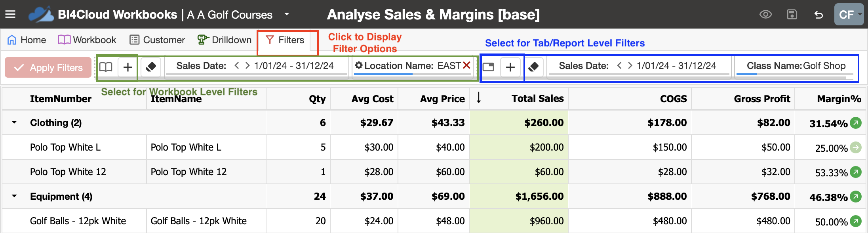Collapse the Equipment (4) group
The image size is (868, 233).
coord(14,196)
